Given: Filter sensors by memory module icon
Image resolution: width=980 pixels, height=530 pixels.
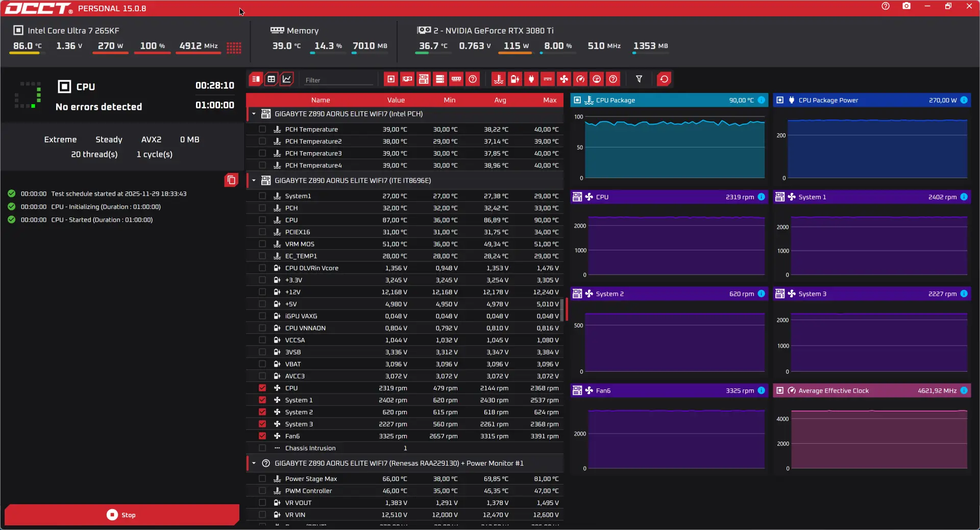Looking at the screenshot, I should (456, 79).
